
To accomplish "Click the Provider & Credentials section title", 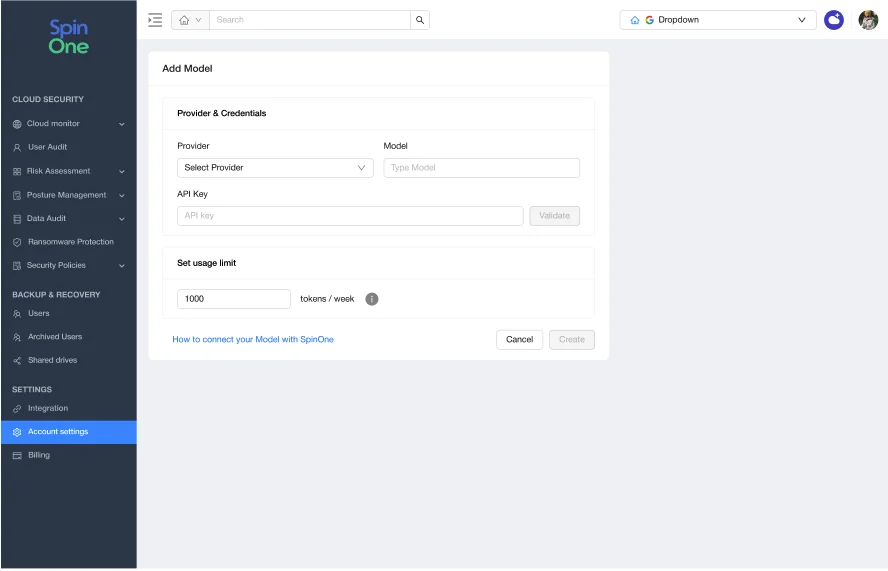I will (221, 113).
